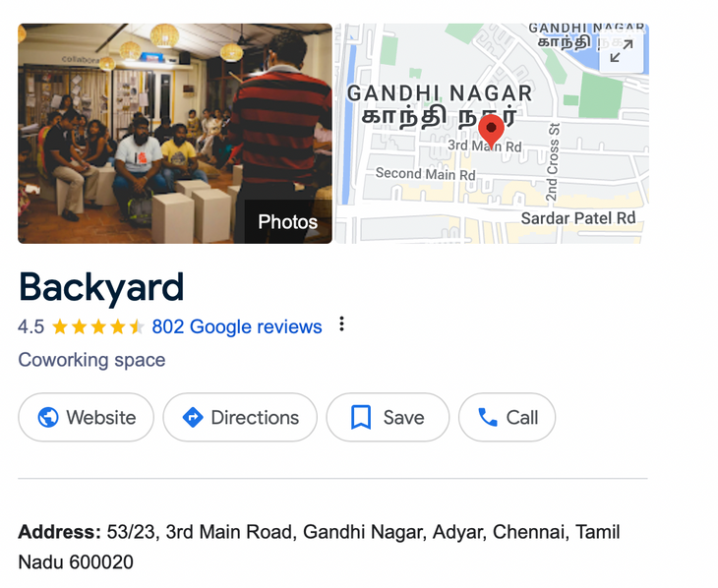Click the 4.5 rating number

click(x=30, y=327)
